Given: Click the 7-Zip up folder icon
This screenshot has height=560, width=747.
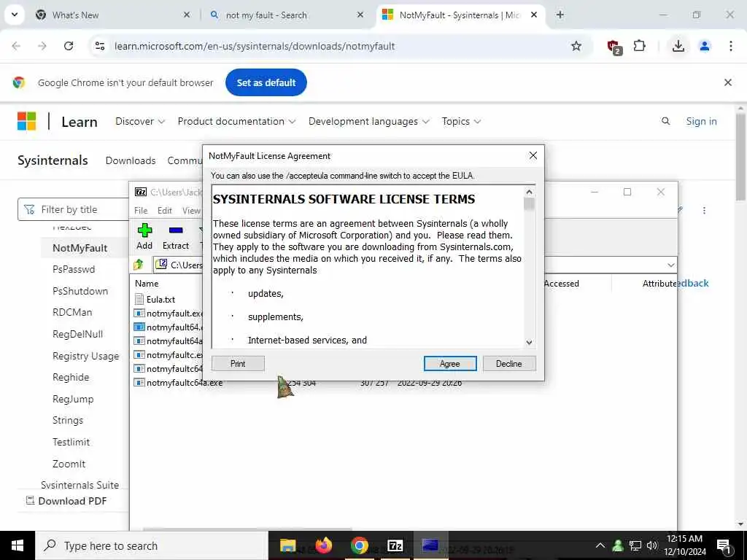Looking at the screenshot, I should 139,264.
